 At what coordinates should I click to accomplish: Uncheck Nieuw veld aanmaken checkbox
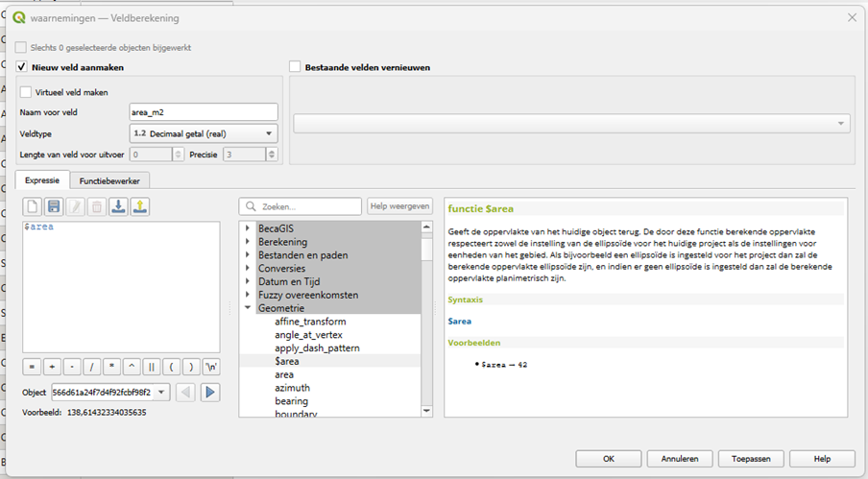[x=22, y=67]
